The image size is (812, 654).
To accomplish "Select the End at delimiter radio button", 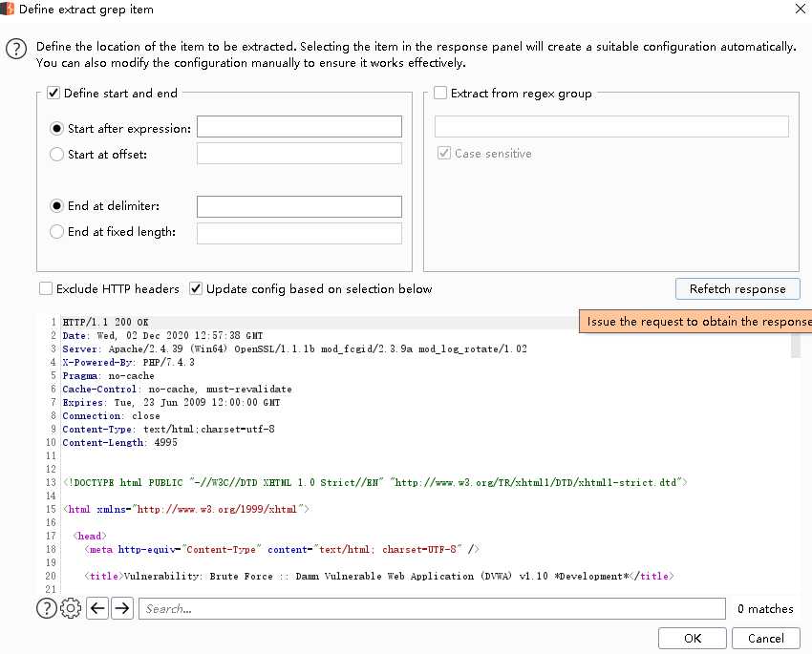I will [56, 206].
